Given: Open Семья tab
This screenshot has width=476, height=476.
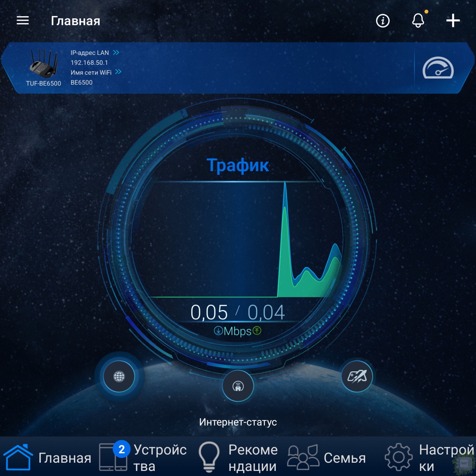Looking at the screenshot, I should point(327,458).
